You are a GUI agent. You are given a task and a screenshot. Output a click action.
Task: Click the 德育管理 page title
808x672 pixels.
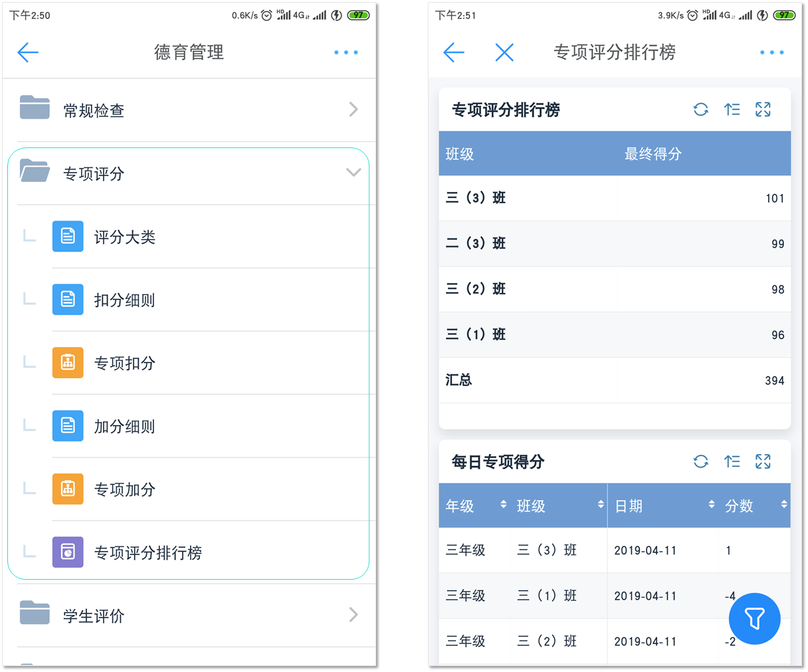189,52
